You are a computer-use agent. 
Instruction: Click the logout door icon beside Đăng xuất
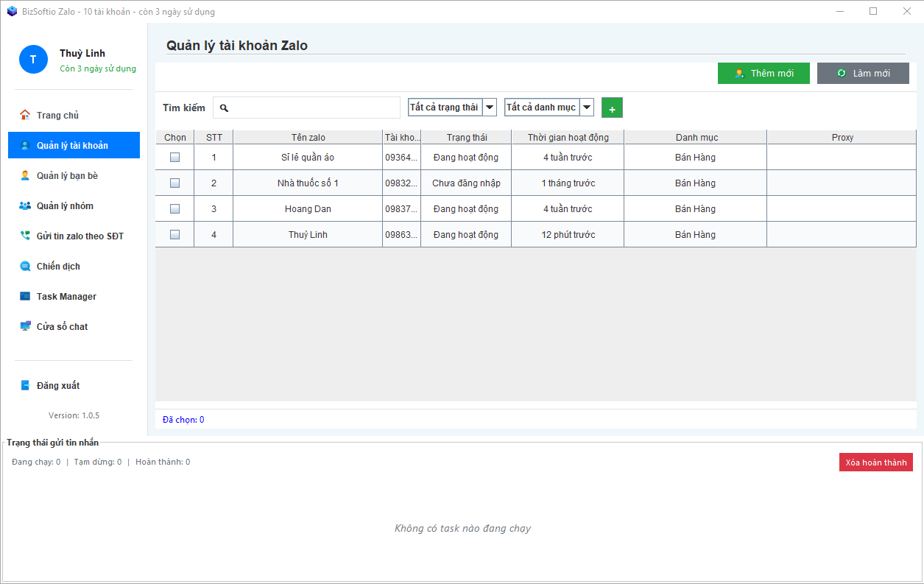tap(25, 385)
